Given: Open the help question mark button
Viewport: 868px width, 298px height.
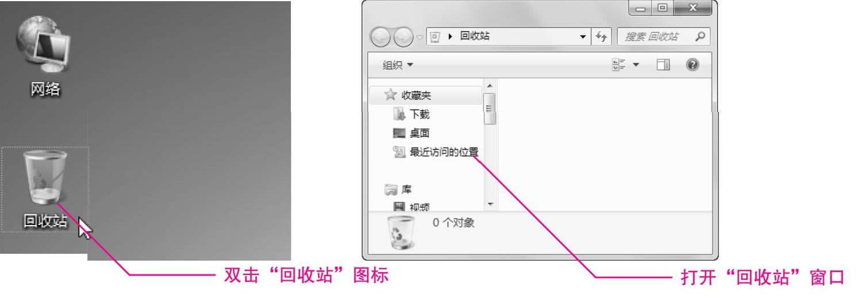Looking at the screenshot, I should [x=693, y=65].
